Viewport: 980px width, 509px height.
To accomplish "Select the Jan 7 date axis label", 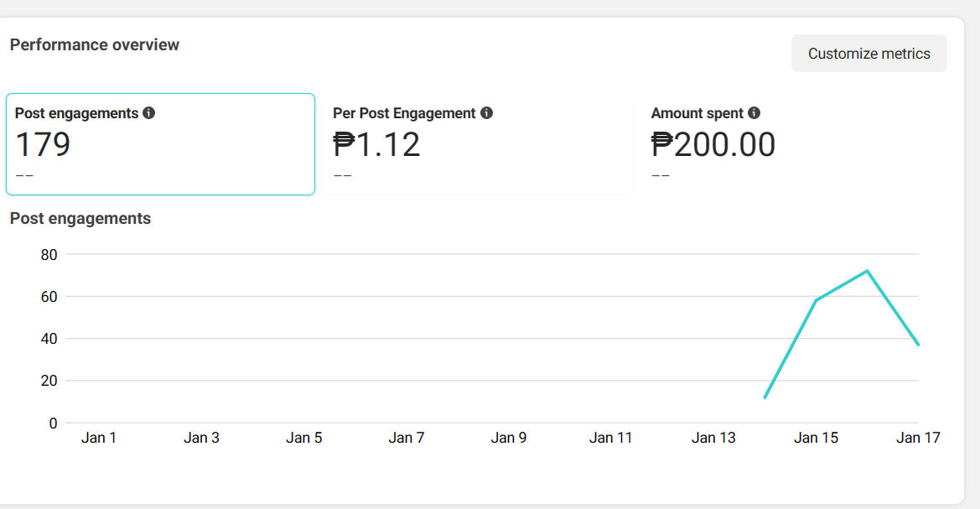I will pos(407,438).
